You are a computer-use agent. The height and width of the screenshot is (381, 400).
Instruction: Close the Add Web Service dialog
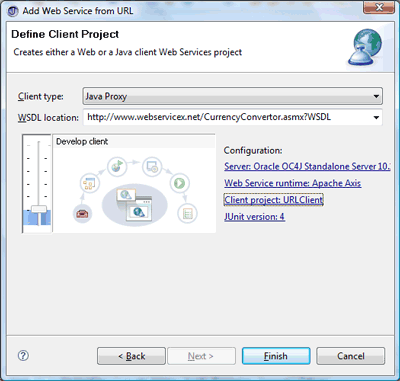(x=379, y=7)
